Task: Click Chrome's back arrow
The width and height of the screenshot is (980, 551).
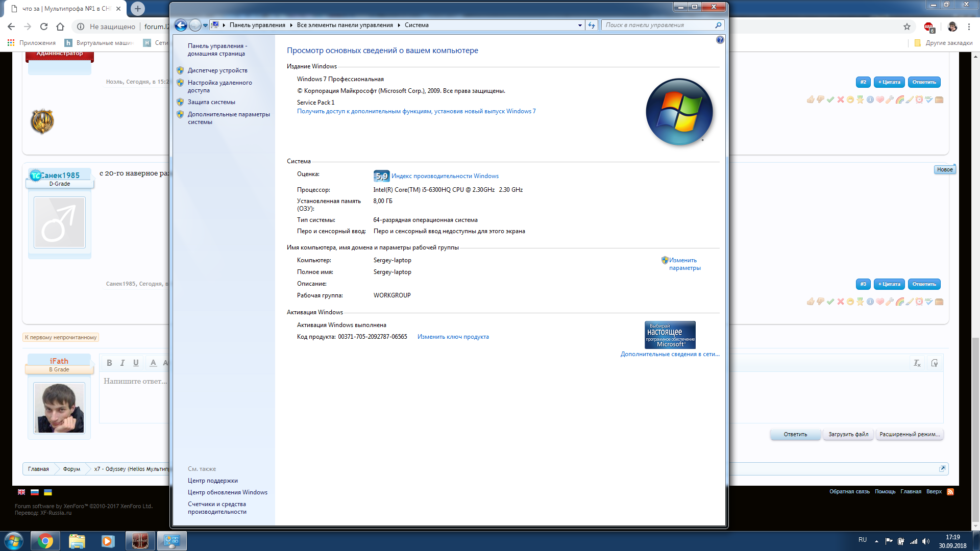Action: coord(11,27)
